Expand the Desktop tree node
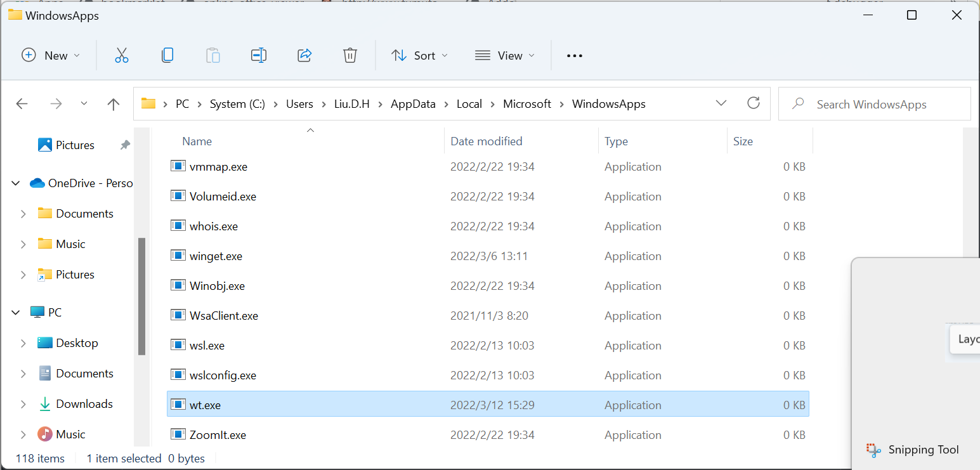 23,343
